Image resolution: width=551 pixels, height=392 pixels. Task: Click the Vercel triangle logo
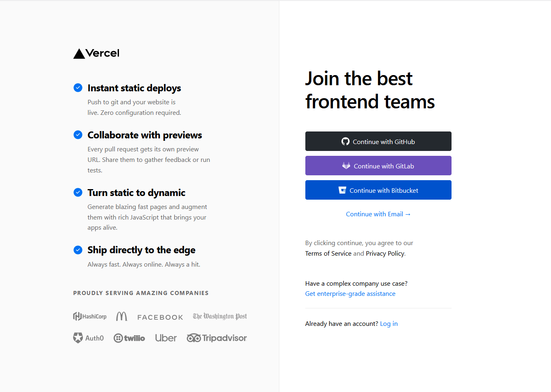tap(79, 54)
